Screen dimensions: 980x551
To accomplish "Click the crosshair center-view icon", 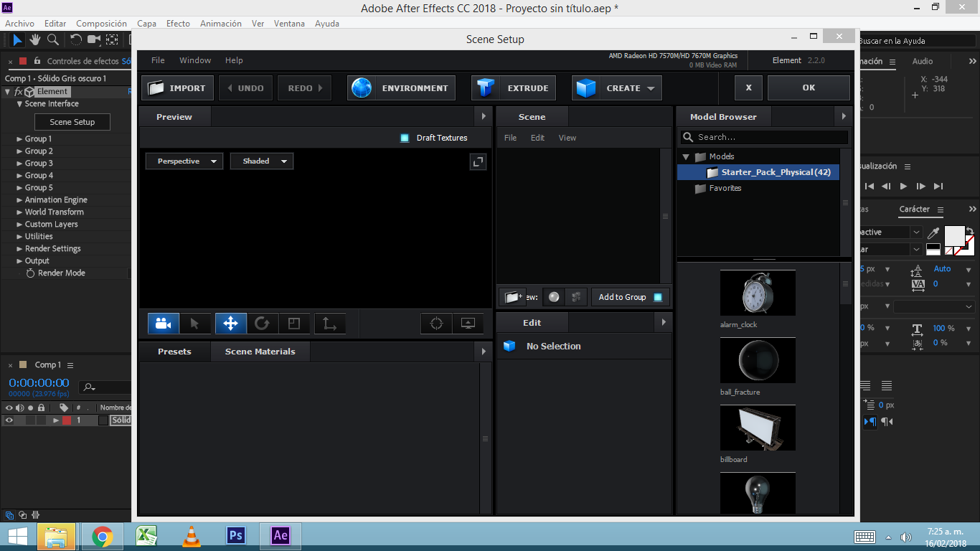I will (436, 324).
